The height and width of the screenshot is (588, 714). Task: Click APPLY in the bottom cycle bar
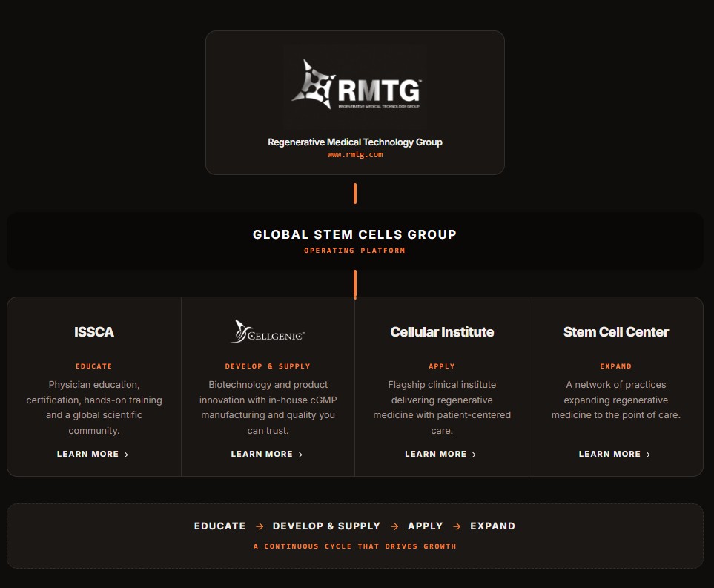[426, 526]
